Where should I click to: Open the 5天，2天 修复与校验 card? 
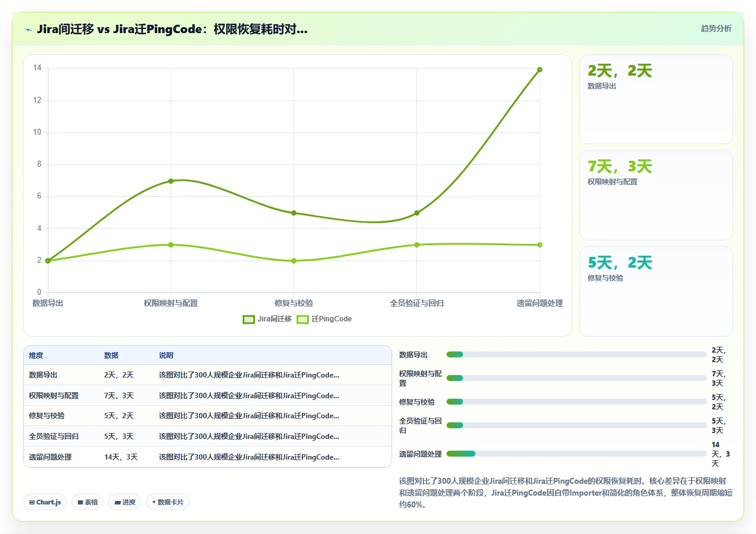pos(656,291)
